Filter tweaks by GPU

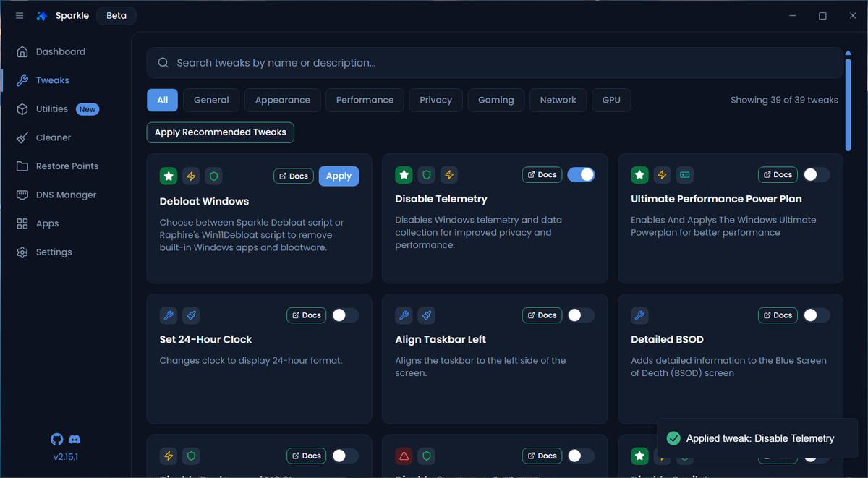[611, 100]
